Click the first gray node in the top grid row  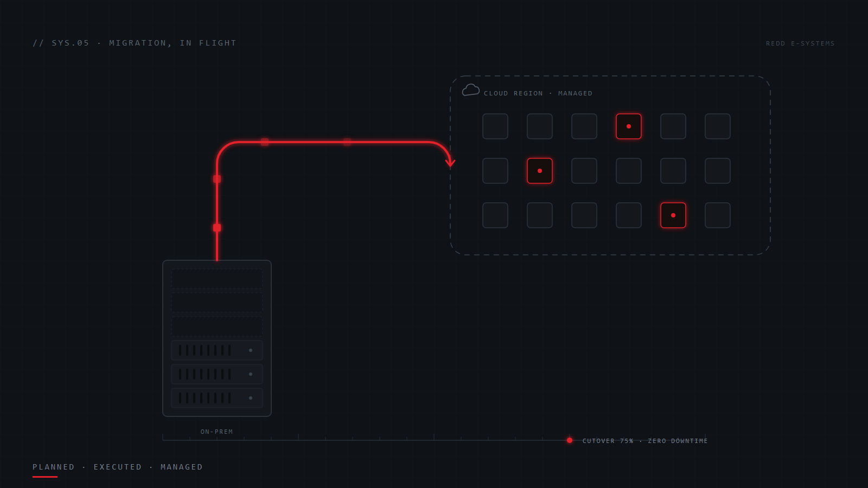(495, 126)
